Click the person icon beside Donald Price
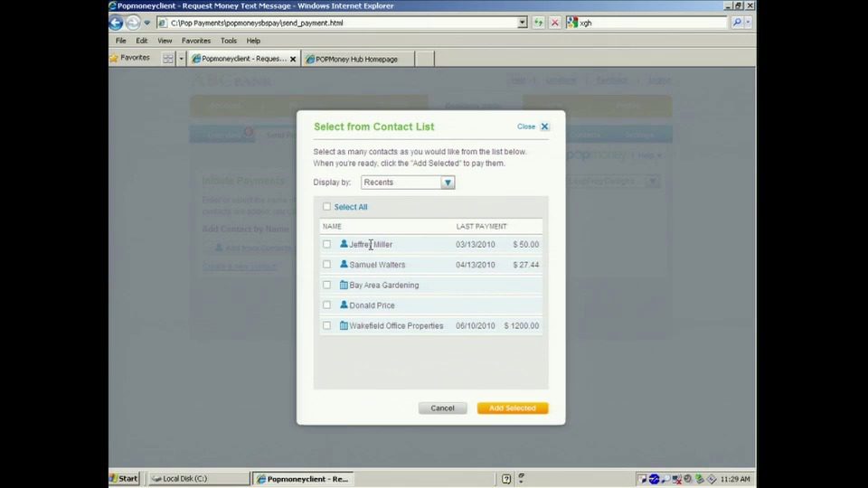Screen dimensions: 868x488 [344, 305]
